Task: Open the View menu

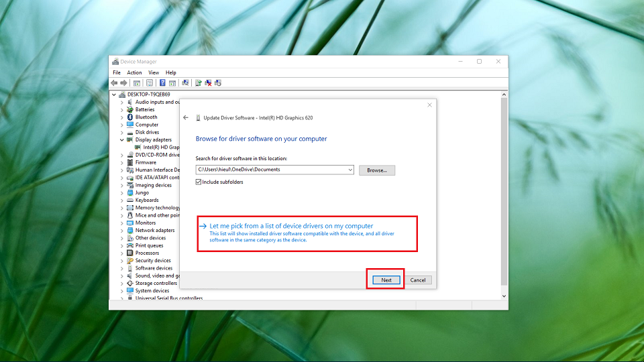Action: tap(154, 72)
